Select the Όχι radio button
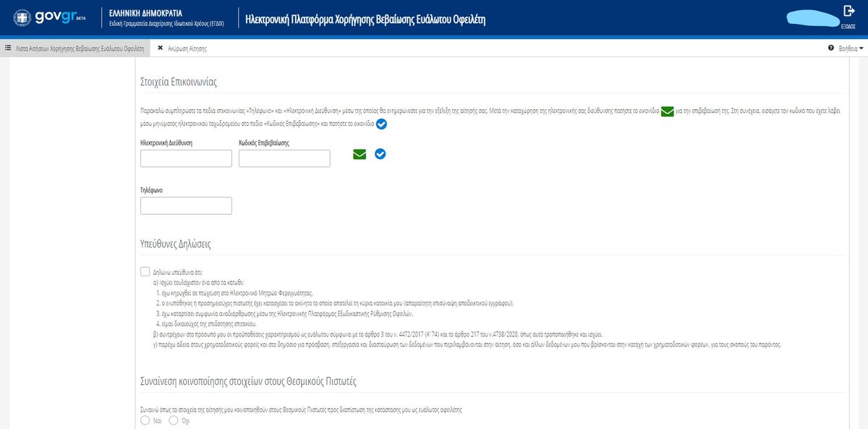The height and width of the screenshot is (429, 868). [173, 420]
